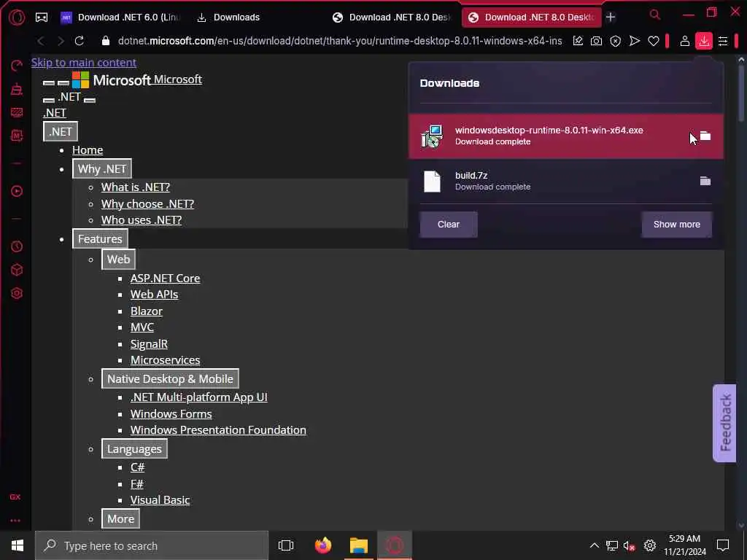This screenshot has width=747, height=560.
Task: Open the Easy Setup sliders icon
Action: (723, 41)
